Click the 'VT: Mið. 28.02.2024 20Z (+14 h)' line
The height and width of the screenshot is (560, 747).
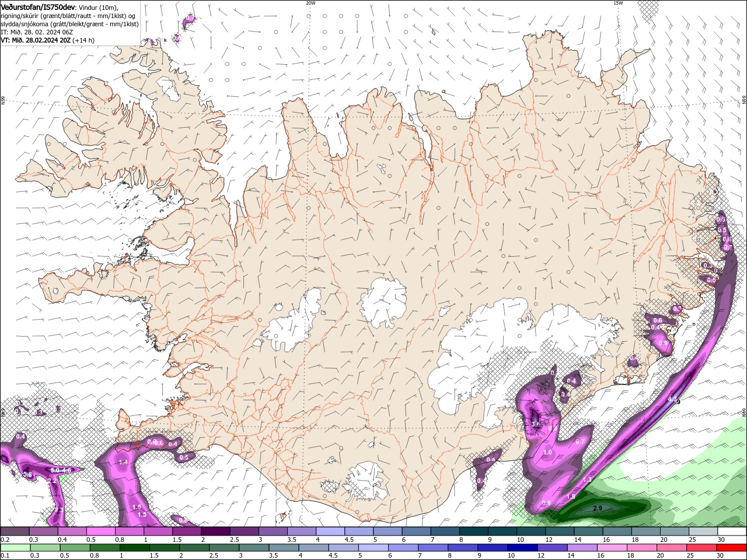click(48, 40)
